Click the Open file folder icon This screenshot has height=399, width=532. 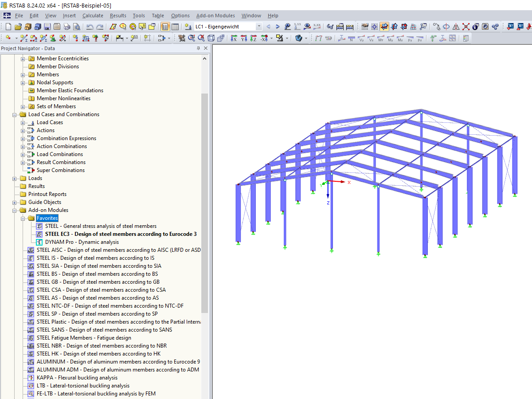tap(18, 27)
